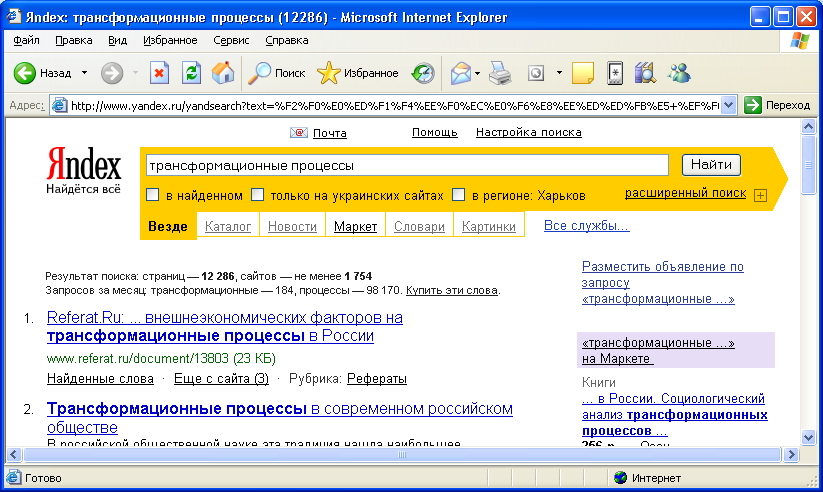Open the Избранное menu
This screenshot has height=492, width=823.
coord(170,40)
